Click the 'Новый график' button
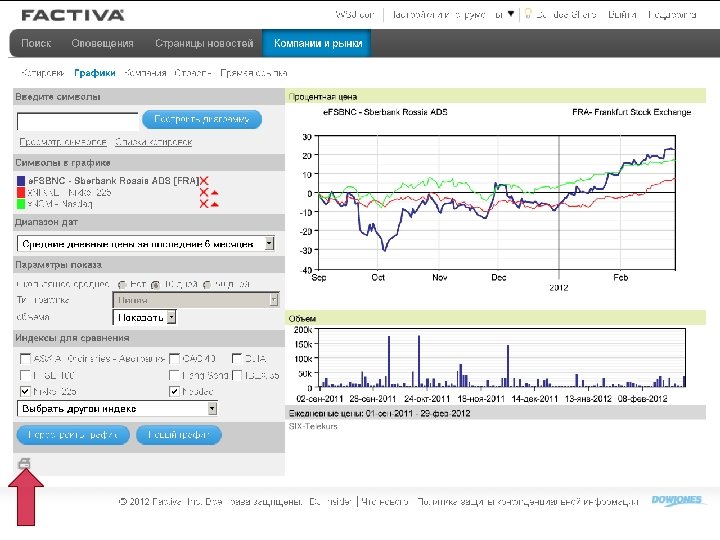The image size is (720, 540). (x=179, y=434)
